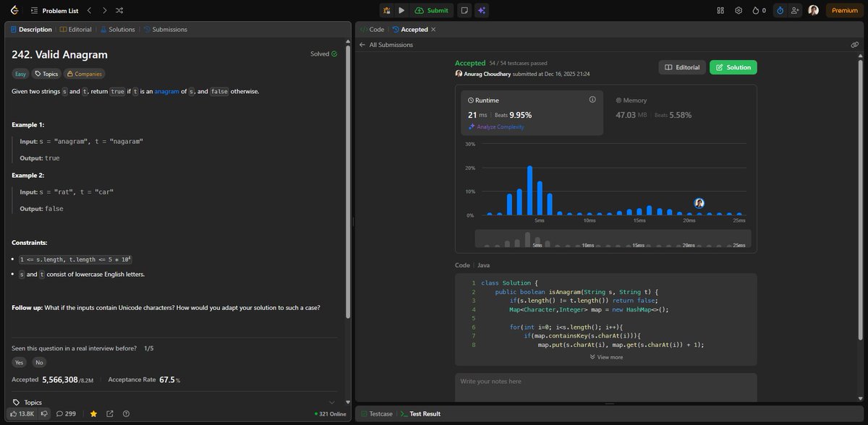Switch to the Description tab
The width and height of the screenshot is (868, 425).
click(31, 30)
